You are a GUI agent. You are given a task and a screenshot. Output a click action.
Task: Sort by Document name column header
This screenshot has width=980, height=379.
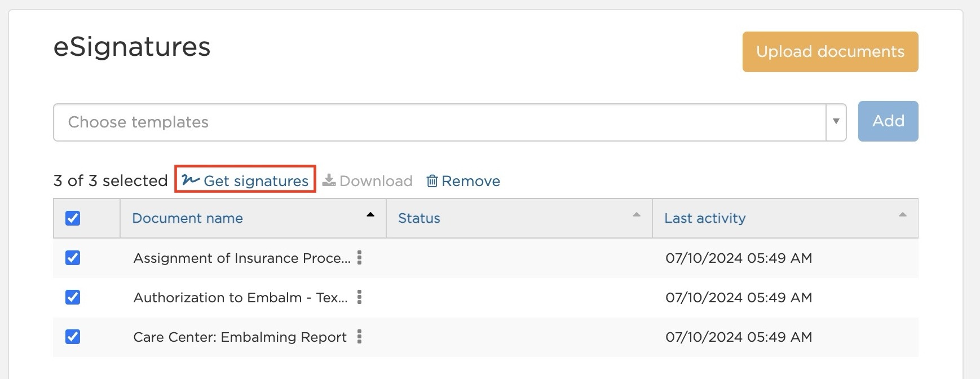point(187,218)
